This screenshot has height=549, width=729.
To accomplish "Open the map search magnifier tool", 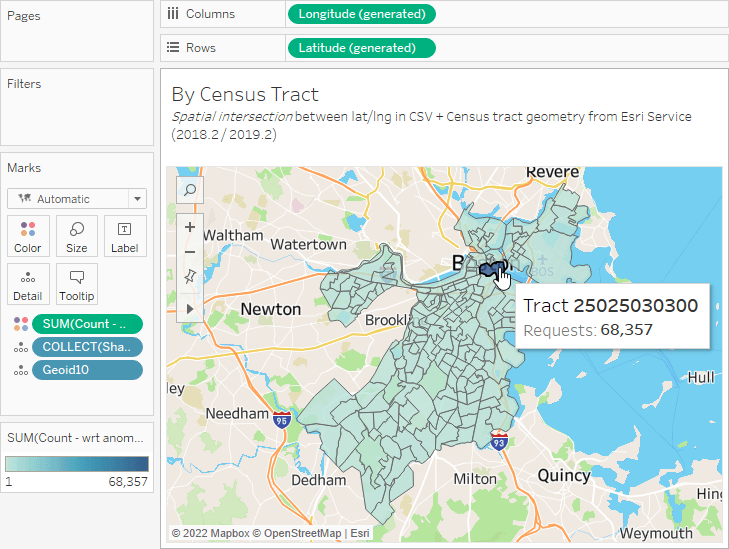I will coord(190,190).
